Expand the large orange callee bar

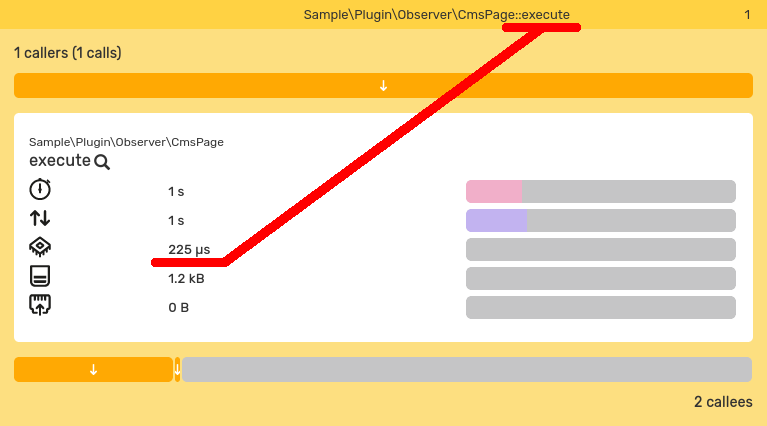click(93, 370)
